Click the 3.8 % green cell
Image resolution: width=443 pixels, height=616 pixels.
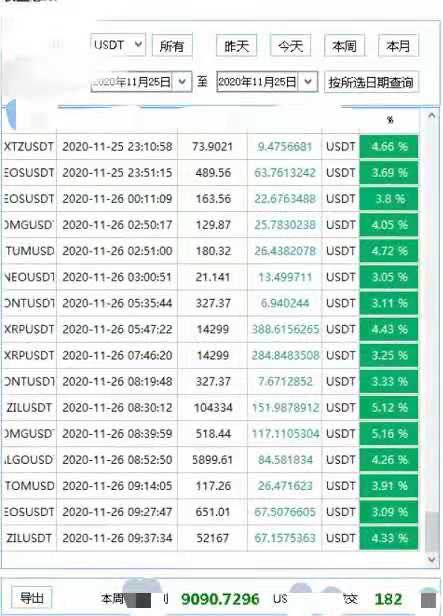tap(389, 199)
